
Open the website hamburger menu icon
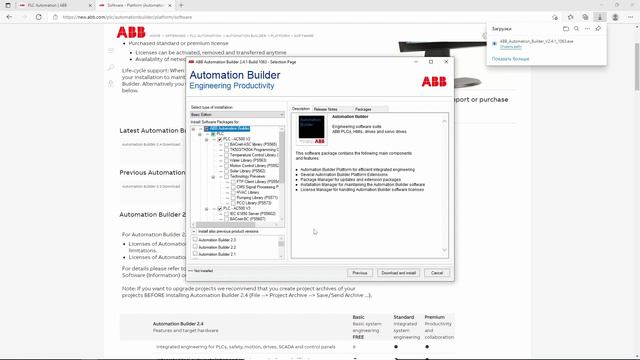(111, 50)
